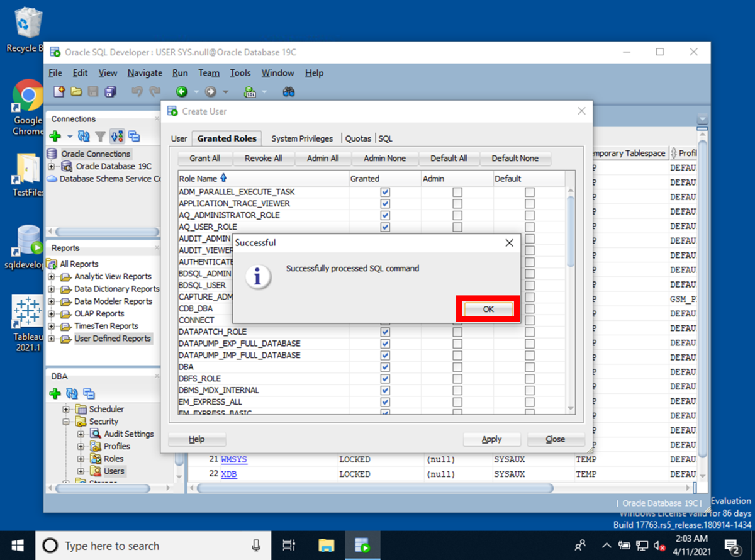Check Admin for DBMS_MDX_INTERNAL
The height and width of the screenshot is (560, 755).
click(x=457, y=390)
